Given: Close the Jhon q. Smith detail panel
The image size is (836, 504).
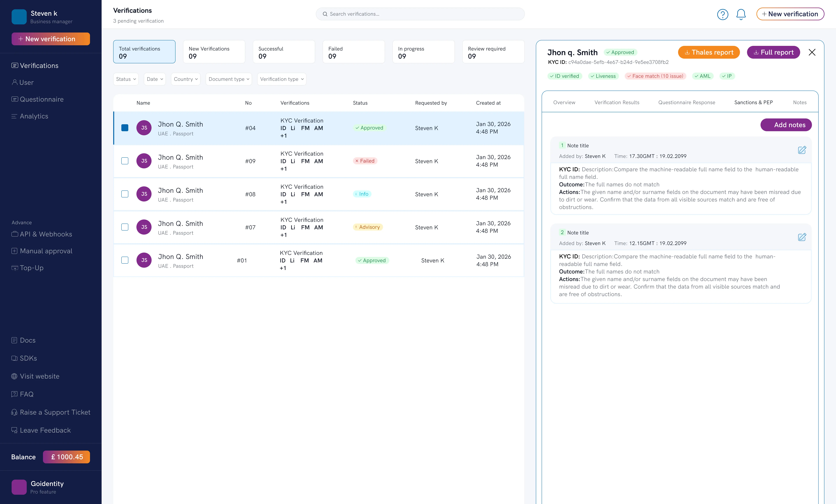Looking at the screenshot, I should (812, 52).
